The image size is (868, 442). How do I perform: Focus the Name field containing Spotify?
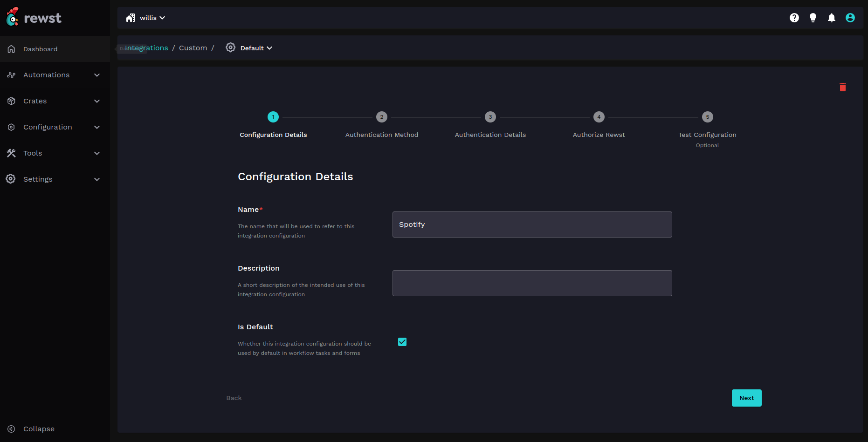[x=532, y=224]
